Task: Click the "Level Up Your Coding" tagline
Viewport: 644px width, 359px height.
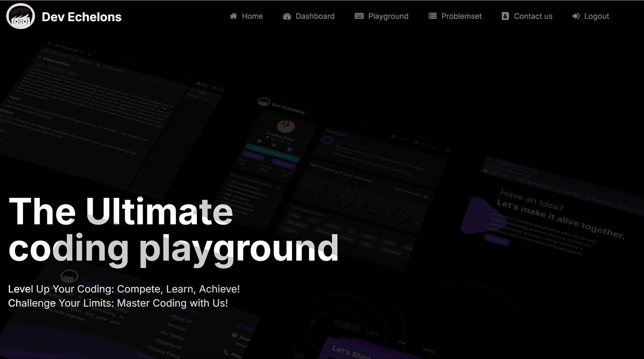Action: (x=124, y=289)
